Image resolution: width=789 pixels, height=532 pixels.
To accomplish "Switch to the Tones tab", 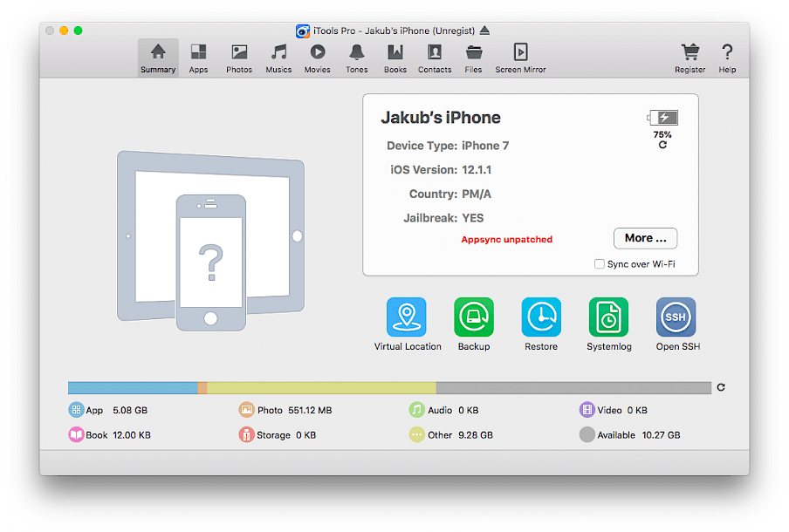I will 356,58.
